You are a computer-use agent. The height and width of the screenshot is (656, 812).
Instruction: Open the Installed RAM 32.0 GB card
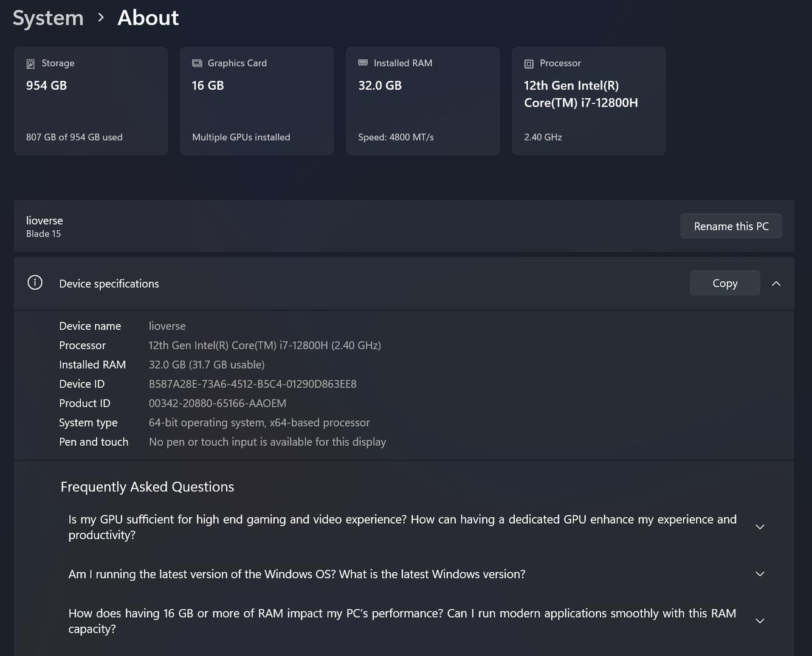[x=422, y=101]
